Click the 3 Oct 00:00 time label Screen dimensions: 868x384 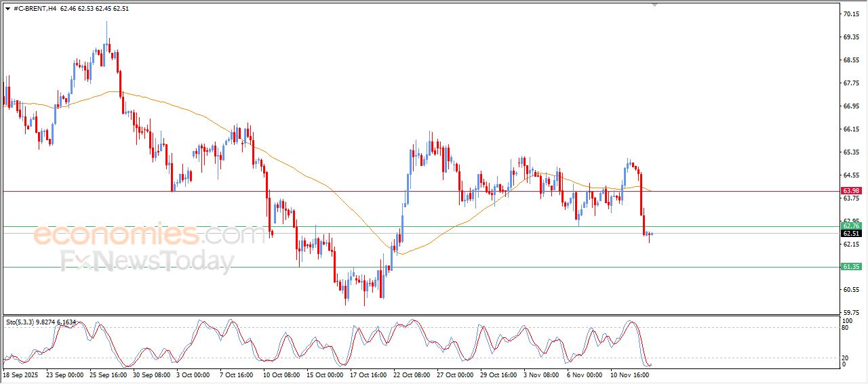coord(193,374)
